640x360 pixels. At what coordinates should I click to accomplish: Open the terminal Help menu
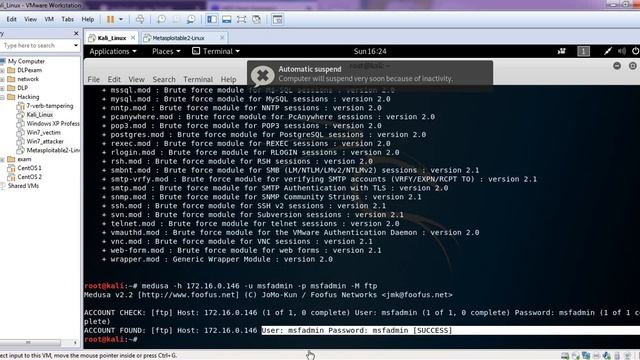point(228,79)
